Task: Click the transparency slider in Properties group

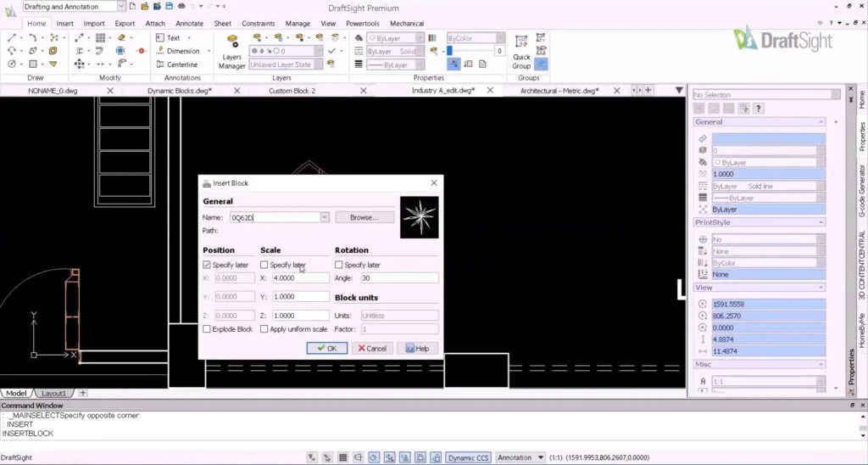Action: point(470,51)
